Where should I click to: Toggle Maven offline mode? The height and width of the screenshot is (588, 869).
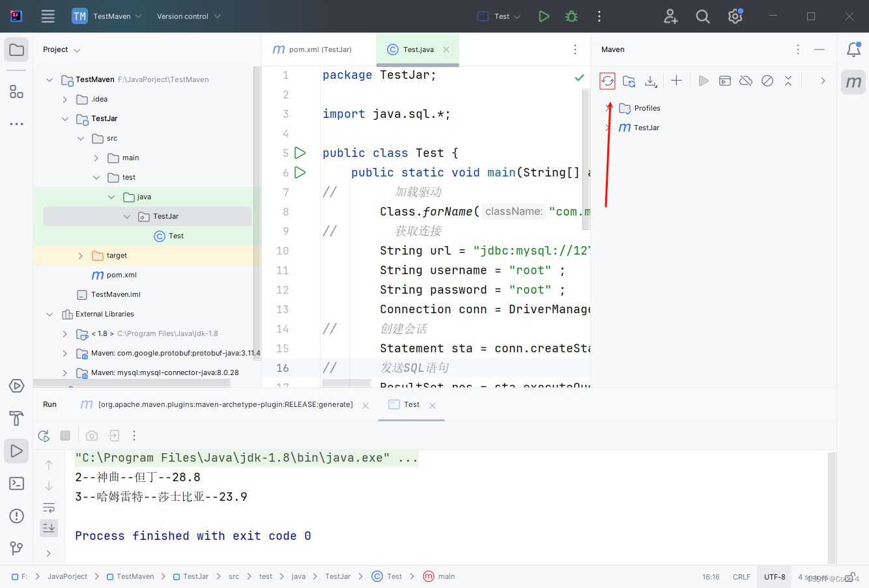[746, 81]
